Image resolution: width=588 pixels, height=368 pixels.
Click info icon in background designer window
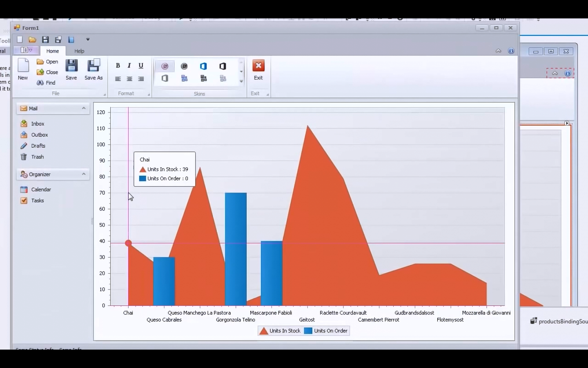coord(568,73)
